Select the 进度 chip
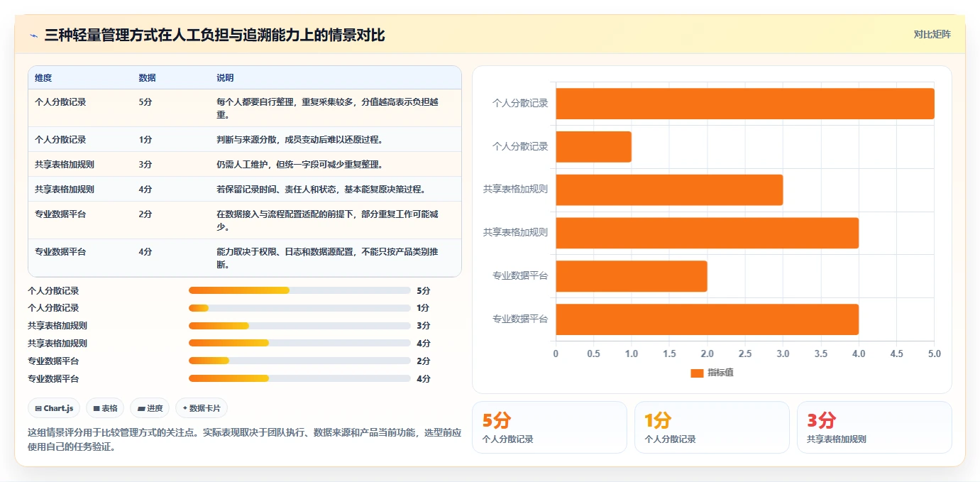Image resolution: width=980 pixels, height=482 pixels. coord(150,408)
